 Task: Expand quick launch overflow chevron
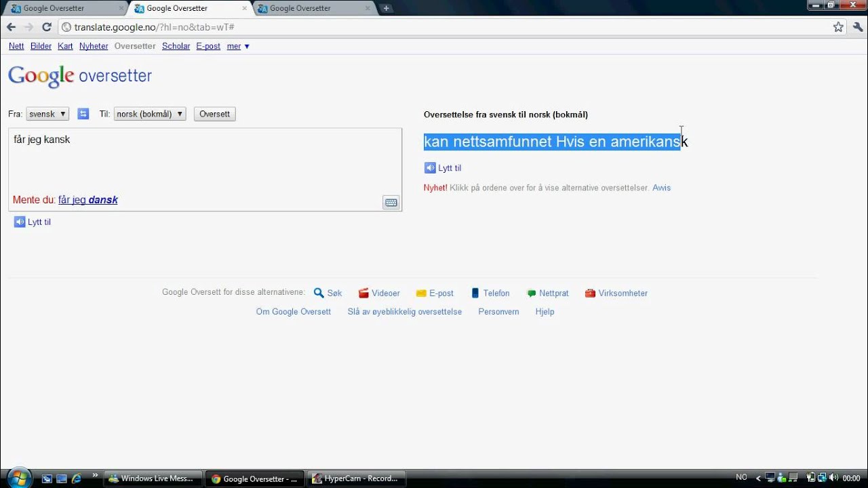click(95, 475)
